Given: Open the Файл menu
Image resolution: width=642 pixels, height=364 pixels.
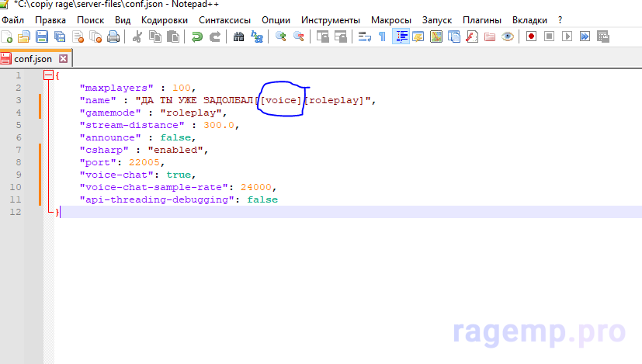Looking at the screenshot, I should click(x=13, y=19).
